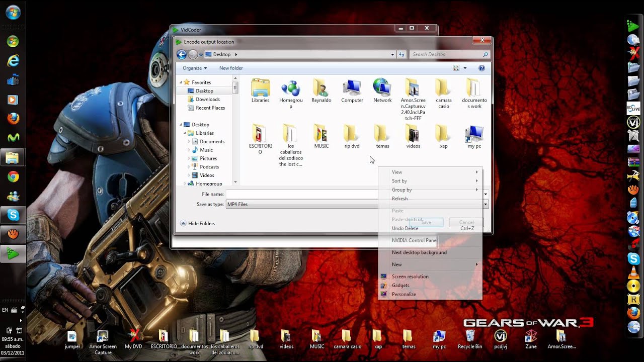Screen dimensions: 644x362
Task: Choose Next desktop background
Action: (x=430, y=252)
